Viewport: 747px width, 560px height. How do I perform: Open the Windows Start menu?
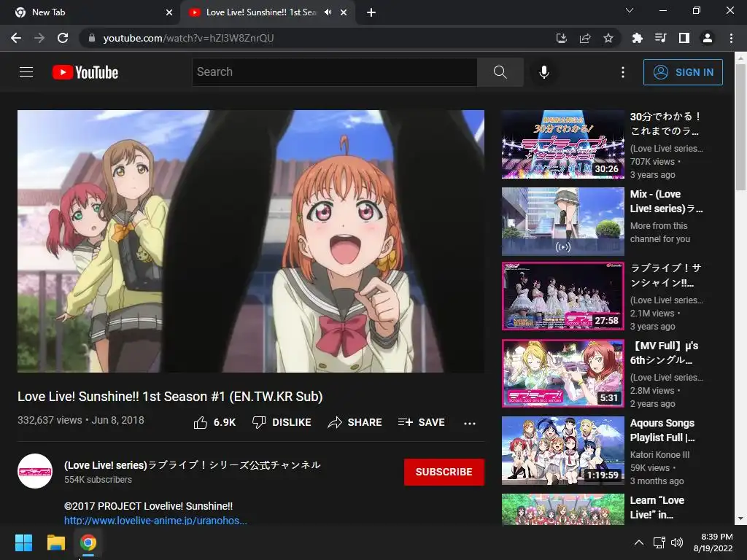pyautogui.click(x=23, y=542)
